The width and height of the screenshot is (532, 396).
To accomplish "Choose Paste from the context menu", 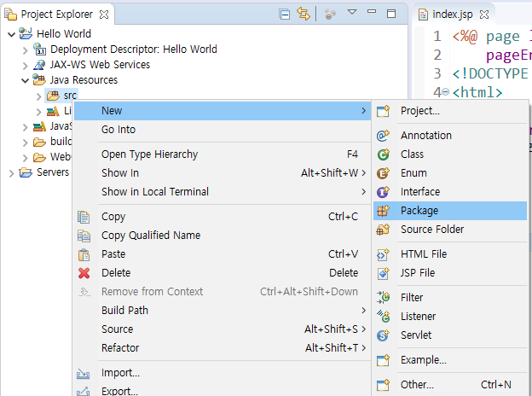I will click(x=223, y=254).
